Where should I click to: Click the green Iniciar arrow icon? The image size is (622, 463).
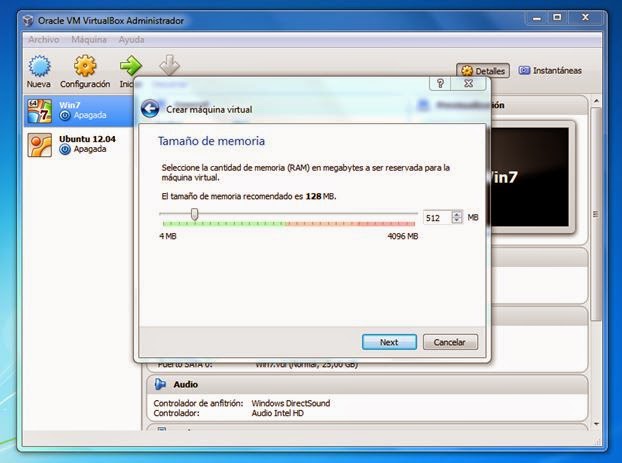tap(131, 66)
